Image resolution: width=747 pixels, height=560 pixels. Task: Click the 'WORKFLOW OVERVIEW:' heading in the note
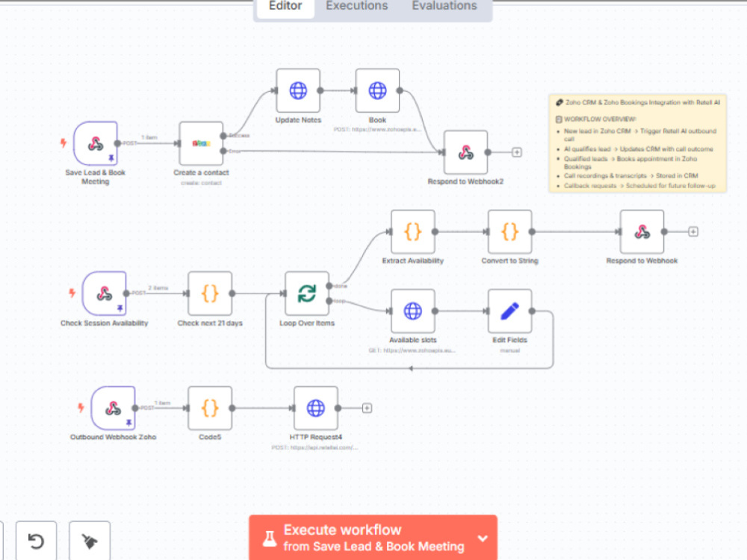(600, 119)
